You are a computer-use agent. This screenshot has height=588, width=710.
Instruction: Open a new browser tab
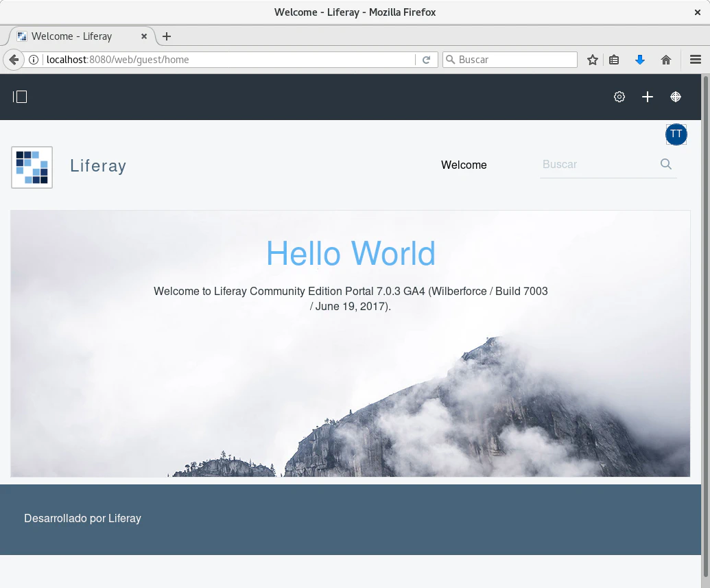(x=166, y=36)
